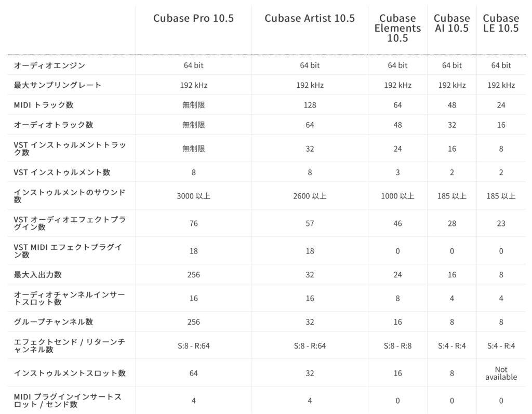Image resolution: width=532 pixels, height=414 pixels.
Task: Click the "128" MIDI track cell
Action: pyautogui.click(x=310, y=105)
